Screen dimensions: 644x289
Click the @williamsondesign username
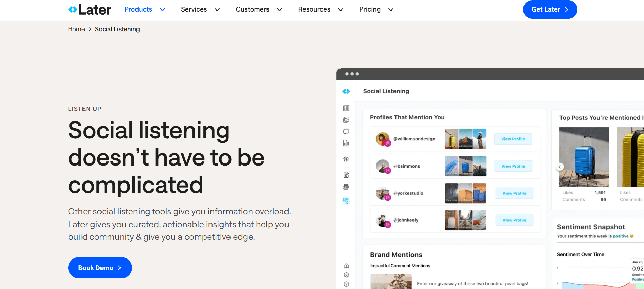pos(414,139)
